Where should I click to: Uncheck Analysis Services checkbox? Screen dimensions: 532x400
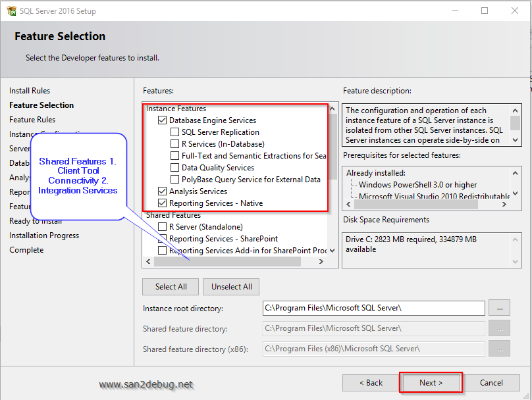coord(162,191)
